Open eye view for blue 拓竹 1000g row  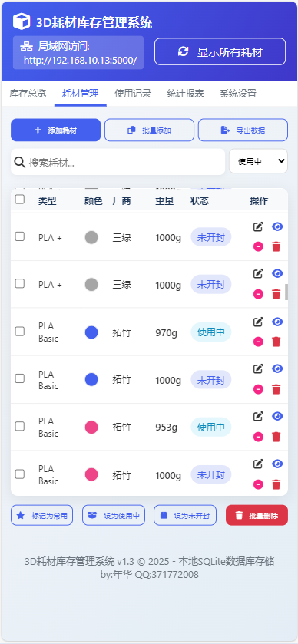pos(277,368)
